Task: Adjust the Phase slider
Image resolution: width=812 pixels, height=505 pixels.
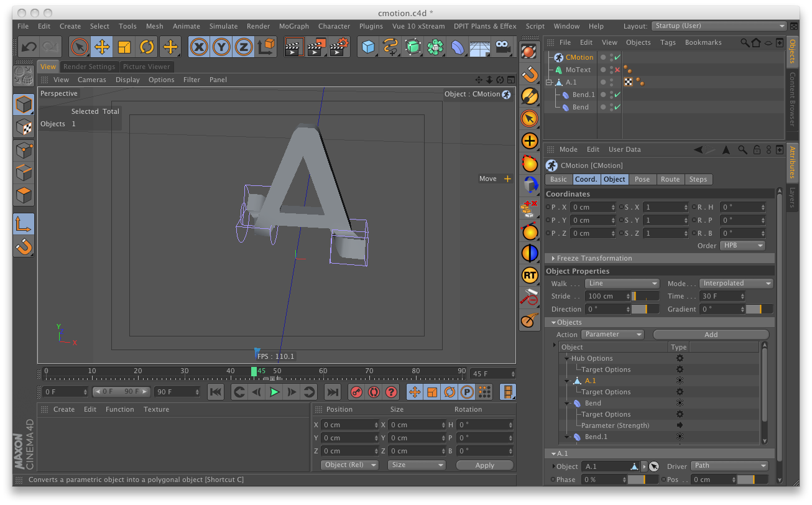Action: click(642, 480)
